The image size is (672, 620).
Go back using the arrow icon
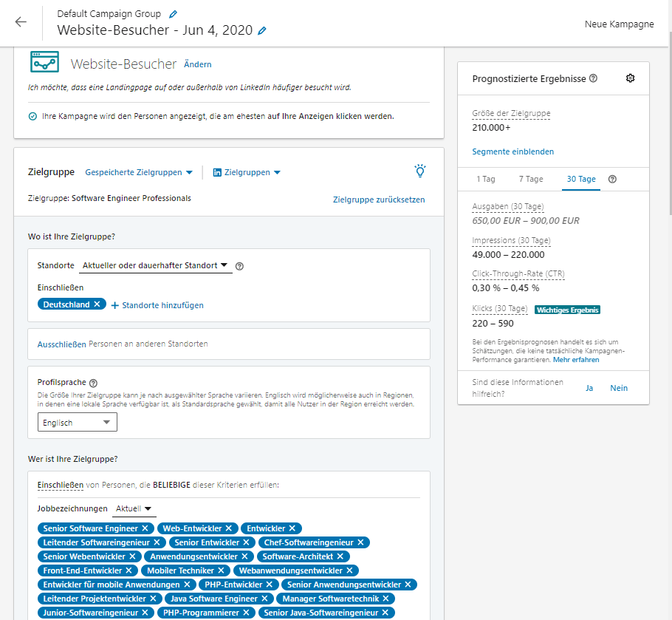(x=21, y=23)
